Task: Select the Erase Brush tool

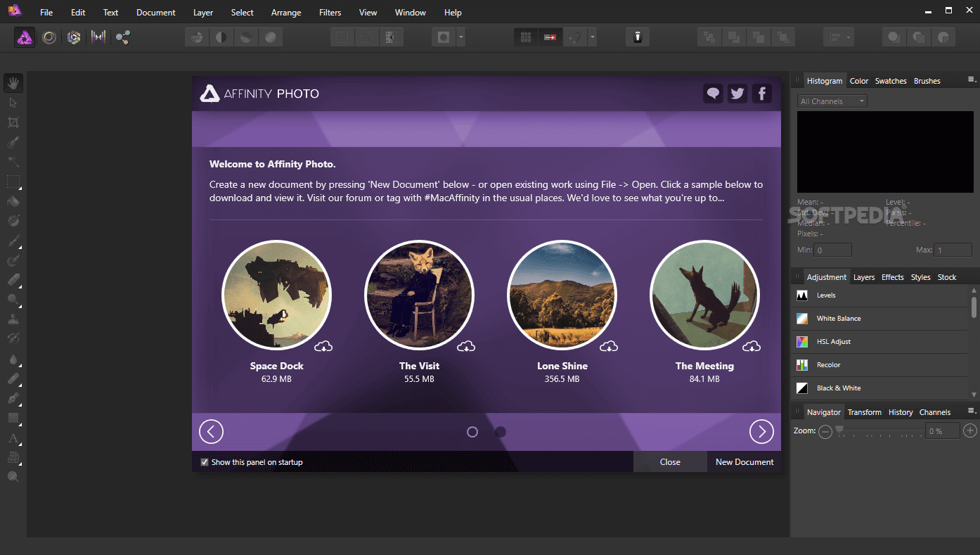Action: tap(13, 280)
